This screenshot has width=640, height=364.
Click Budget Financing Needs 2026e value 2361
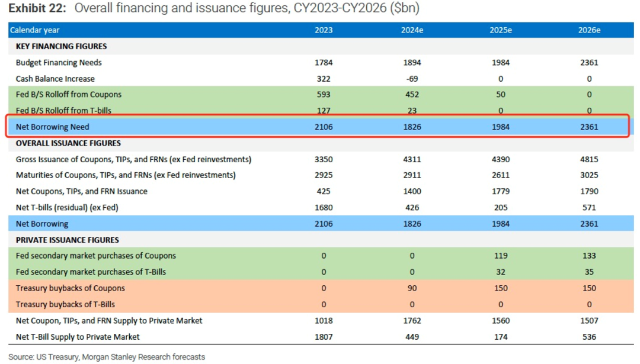[589, 62]
